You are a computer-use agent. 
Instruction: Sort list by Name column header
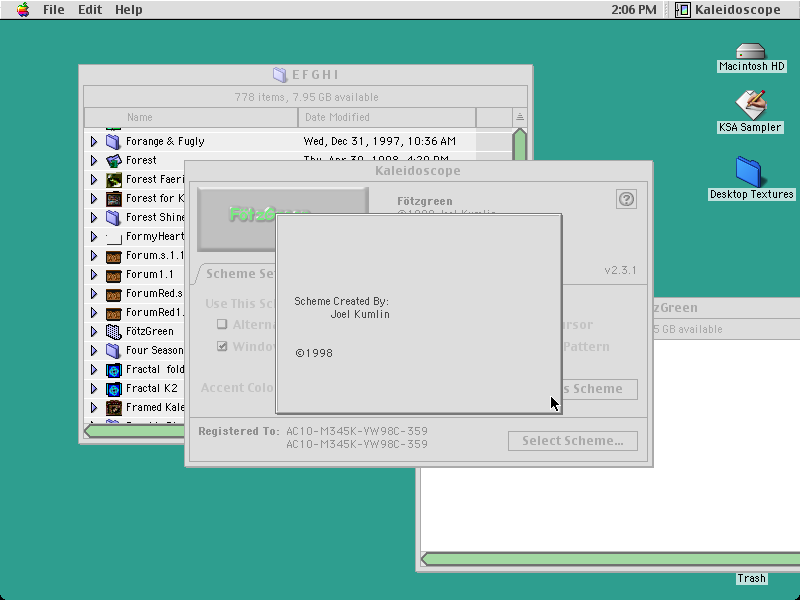(x=191, y=117)
